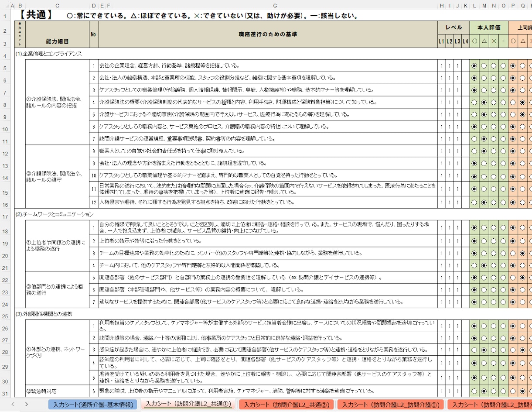Select the ①上位者や同僚との連携による職務の遂行 cell
The height and width of the screenshot is (412, 532).
point(58,246)
